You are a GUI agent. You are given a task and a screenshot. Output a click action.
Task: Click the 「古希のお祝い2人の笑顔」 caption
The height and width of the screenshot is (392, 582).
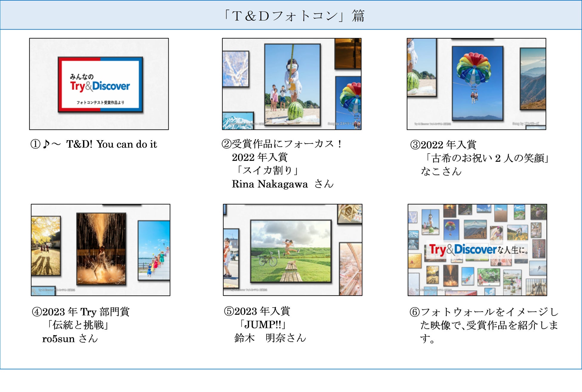click(486, 158)
